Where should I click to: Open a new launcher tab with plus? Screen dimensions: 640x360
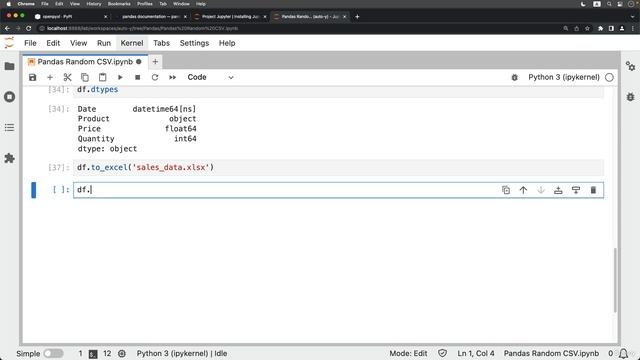[x=155, y=62]
